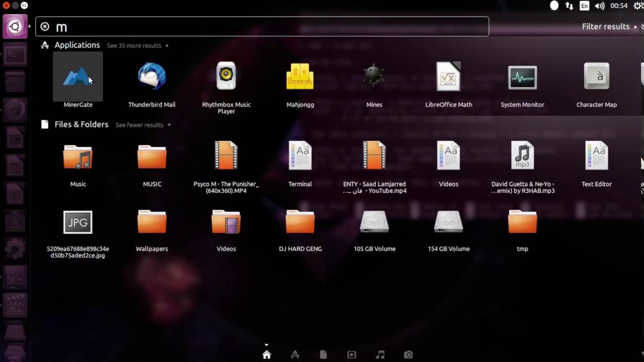The height and width of the screenshot is (362, 644).
Task: Open the DJ HARD GENG folder
Action: click(300, 223)
